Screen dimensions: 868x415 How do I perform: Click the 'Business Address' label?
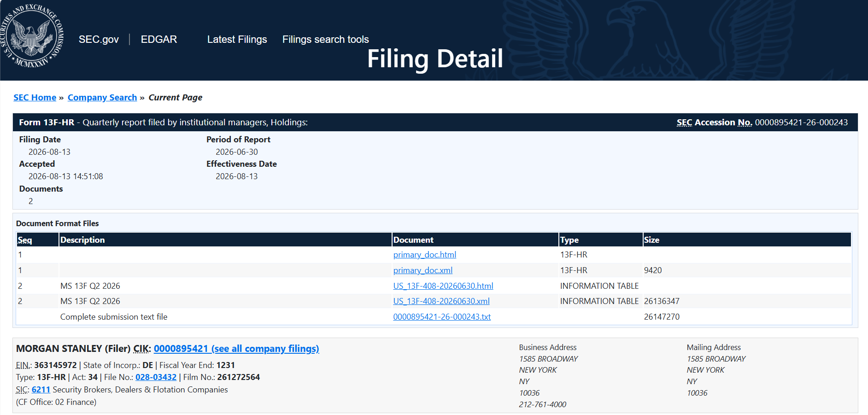coord(548,347)
